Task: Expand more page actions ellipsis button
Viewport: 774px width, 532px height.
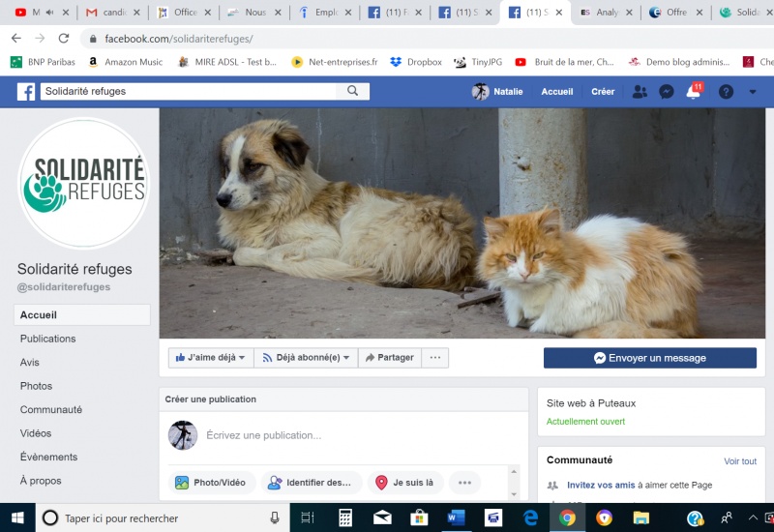Action: 435,358
